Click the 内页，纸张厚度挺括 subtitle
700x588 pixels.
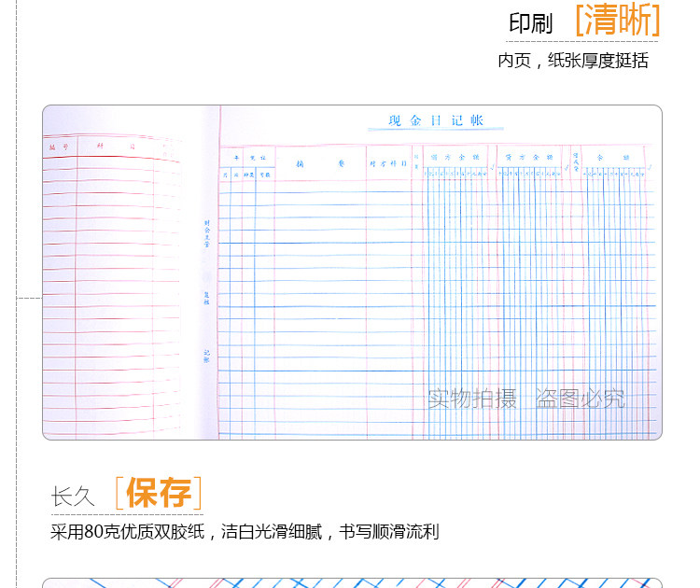(x=572, y=61)
